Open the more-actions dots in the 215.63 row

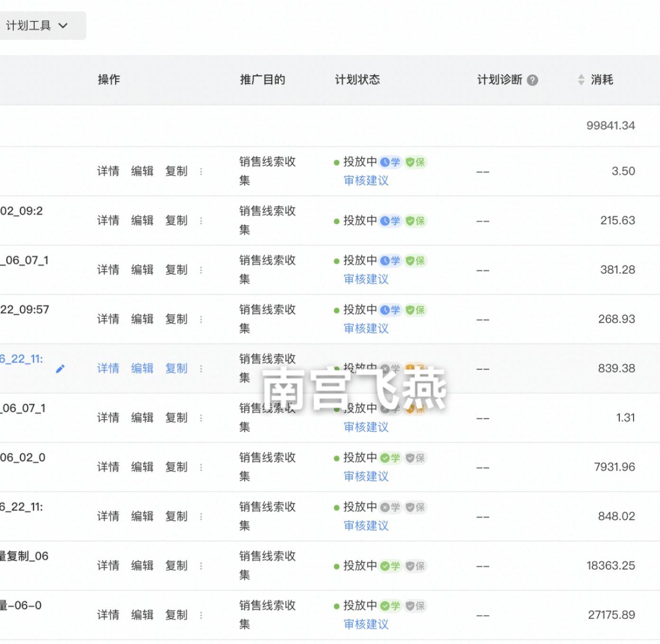point(201,221)
